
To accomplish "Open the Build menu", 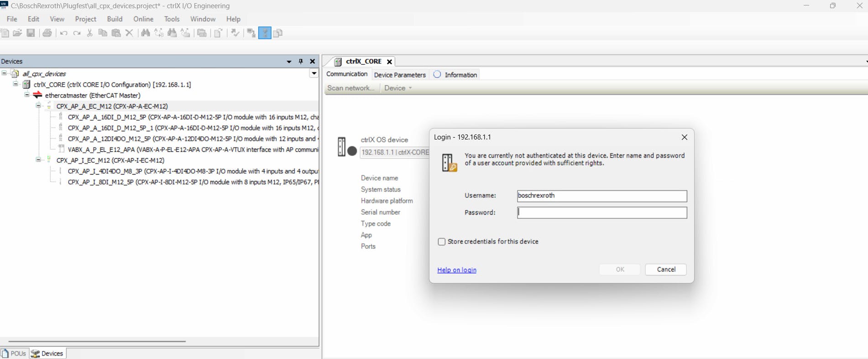I will [115, 19].
